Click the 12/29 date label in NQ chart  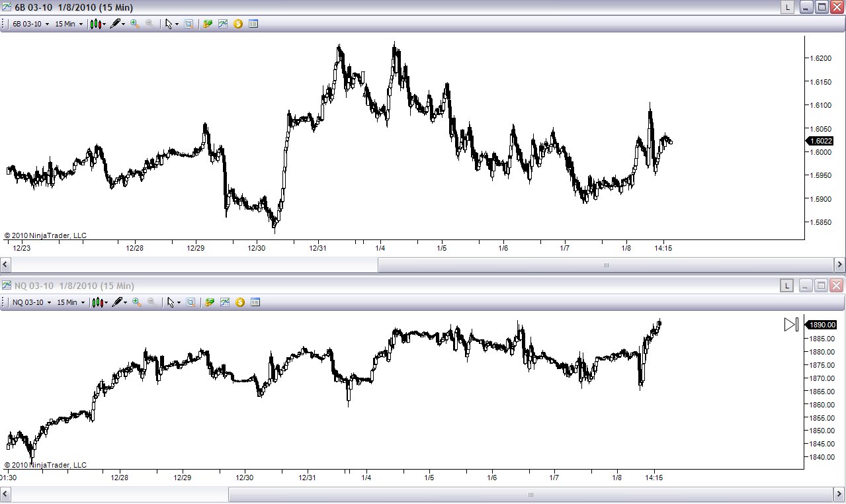coord(183,478)
